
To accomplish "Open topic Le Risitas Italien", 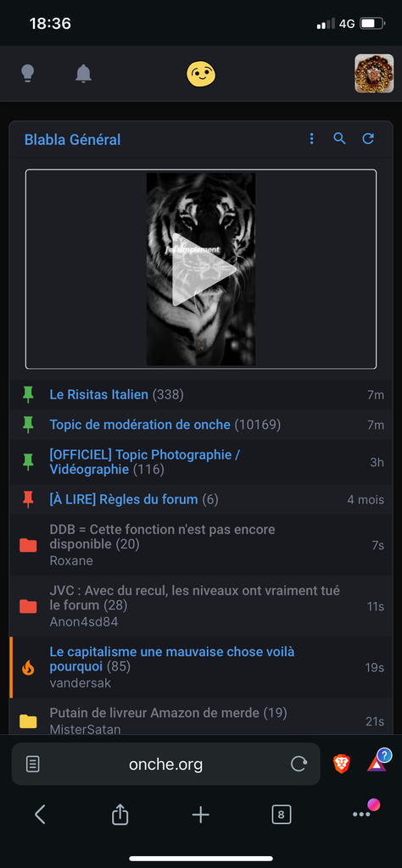I will pyautogui.click(x=99, y=395).
